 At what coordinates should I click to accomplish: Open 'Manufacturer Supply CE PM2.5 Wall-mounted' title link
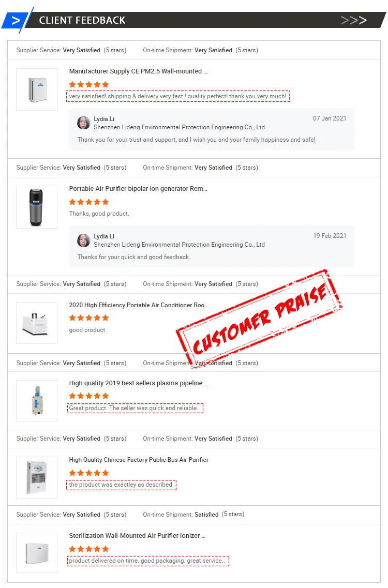[138, 71]
